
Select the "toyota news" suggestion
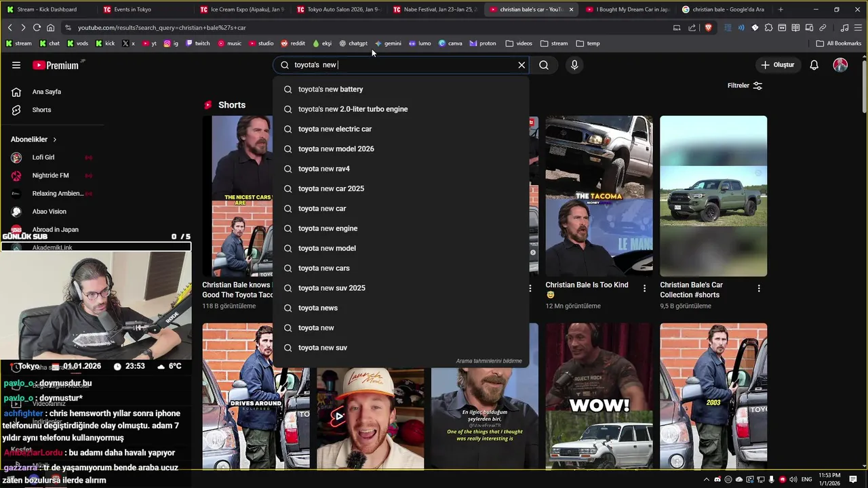coord(401,308)
